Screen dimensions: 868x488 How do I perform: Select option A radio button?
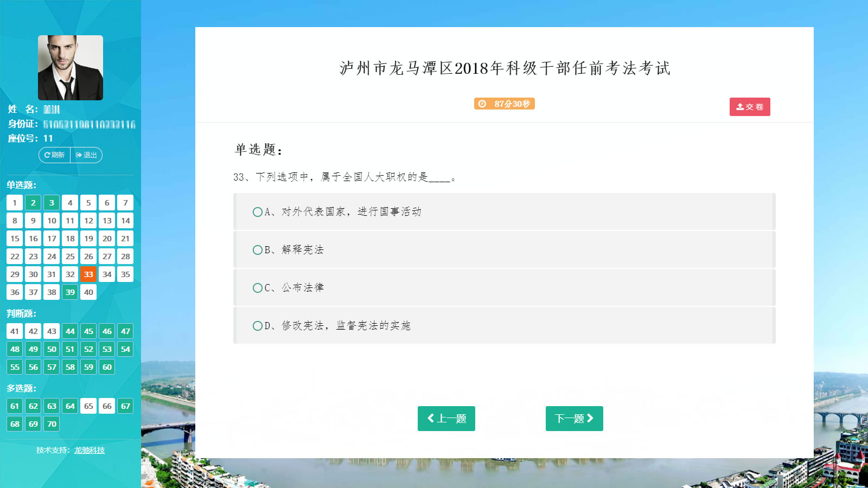[258, 212]
